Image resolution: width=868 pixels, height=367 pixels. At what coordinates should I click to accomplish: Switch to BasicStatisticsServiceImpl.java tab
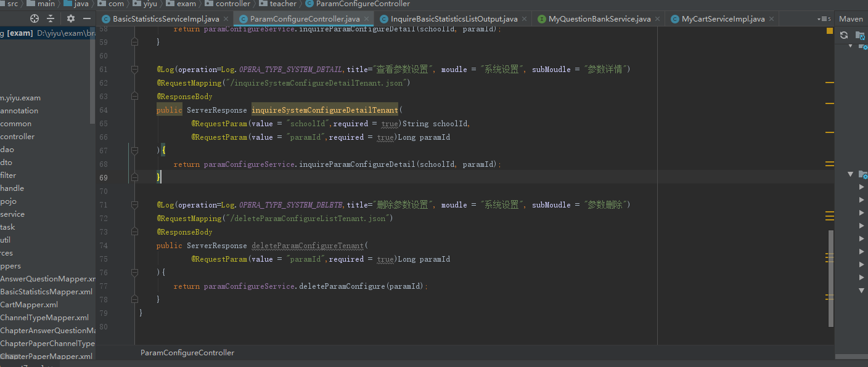(165, 19)
